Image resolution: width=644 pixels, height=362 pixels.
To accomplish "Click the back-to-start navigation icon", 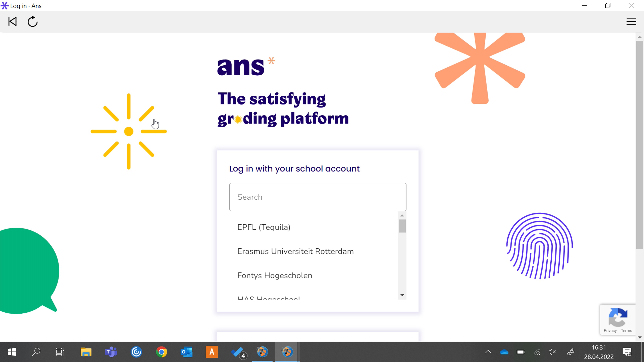I will (12, 21).
